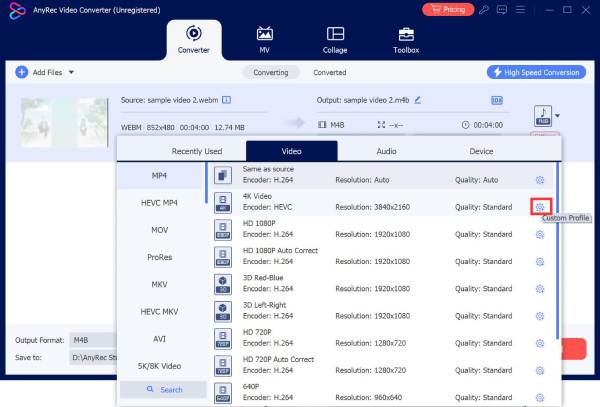Expand the Add Files dropdown arrow
The width and height of the screenshot is (600, 407).
pyautogui.click(x=71, y=72)
